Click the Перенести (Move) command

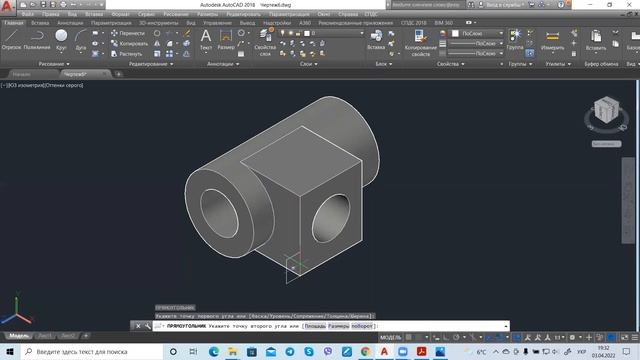click(128, 33)
